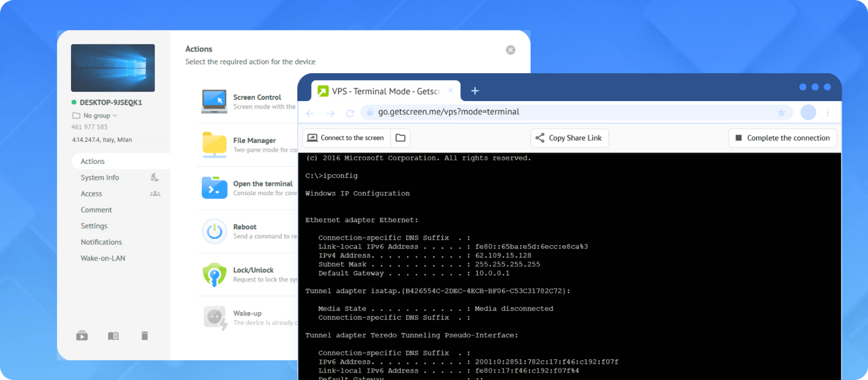
Task: Select the Lock/Unlock shield icon
Action: pyautogui.click(x=214, y=273)
